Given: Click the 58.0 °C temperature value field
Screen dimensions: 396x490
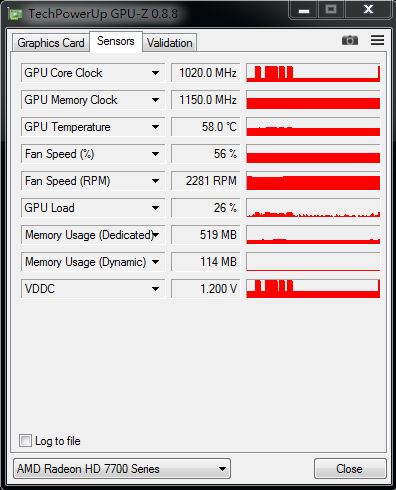Looking at the screenshot, I should 206,127.
